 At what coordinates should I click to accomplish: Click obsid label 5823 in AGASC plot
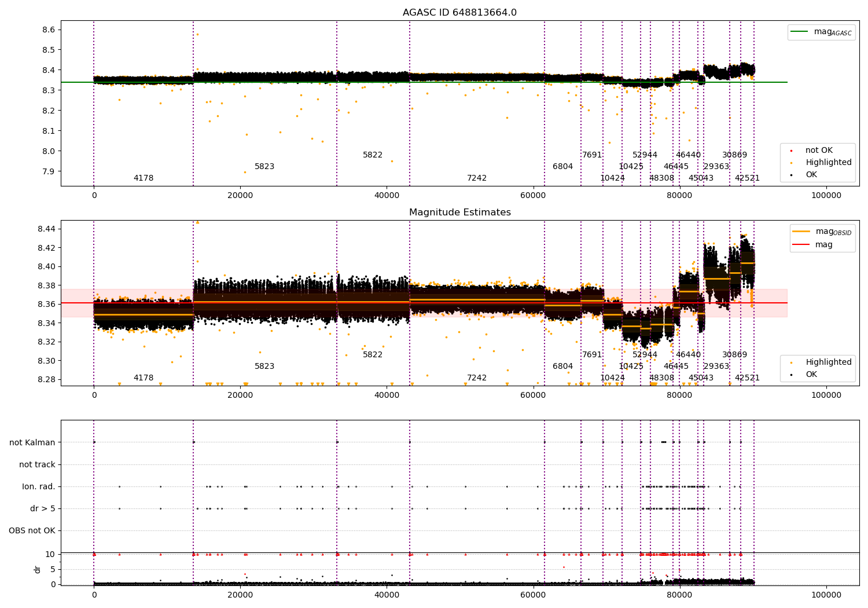coord(264,167)
